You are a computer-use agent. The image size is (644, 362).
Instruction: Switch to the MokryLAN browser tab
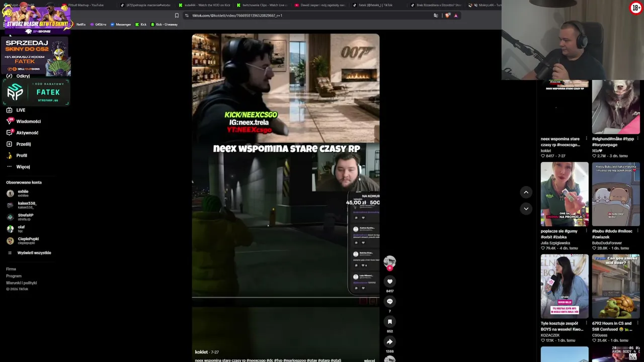(x=485, y=5)
